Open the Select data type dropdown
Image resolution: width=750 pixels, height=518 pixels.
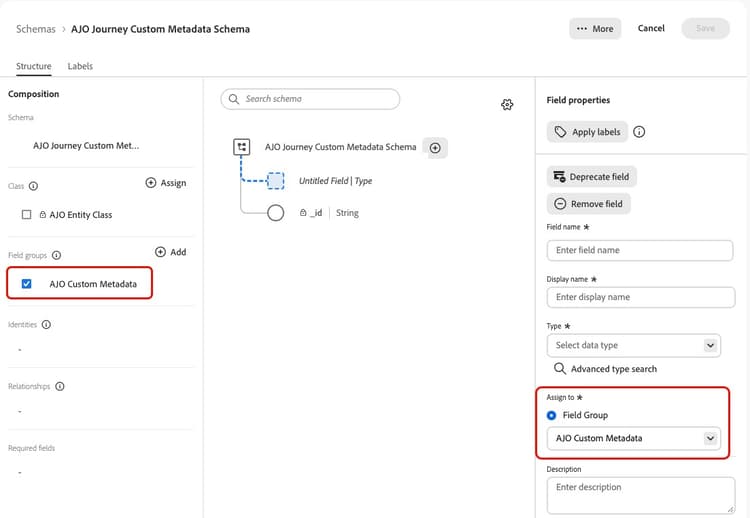633,345
